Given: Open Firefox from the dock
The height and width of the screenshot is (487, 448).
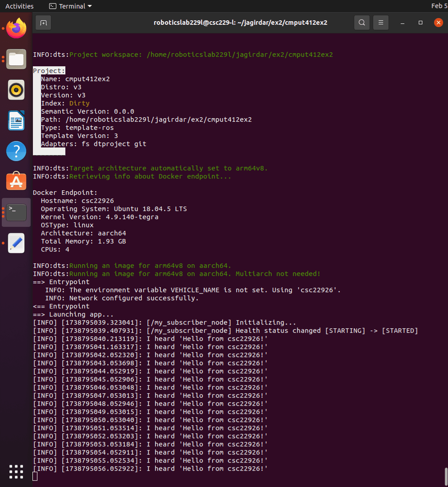Looking at the screenshot, I should pyautogui.click(x=16, y=29).
